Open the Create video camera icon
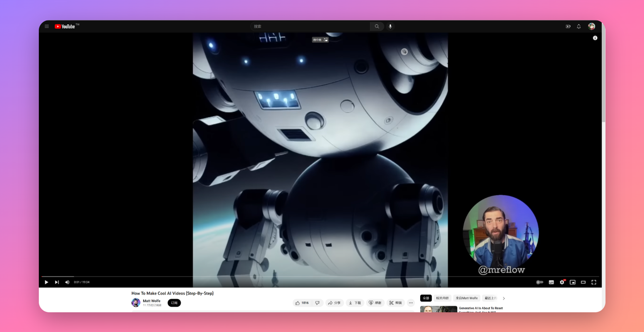The width and height of the screenshot is (644, 332). pos(568,26)
